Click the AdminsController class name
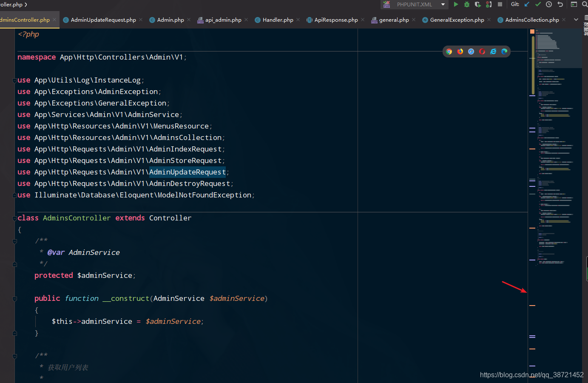588x383 pixels. pyautogui.click(x=77, y=218)
